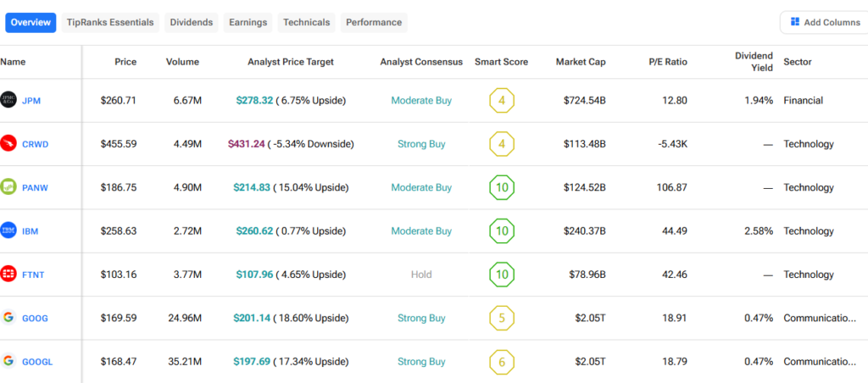Open the GOOGL ticker link
This screenshot has height=383, width=868.
pos(37,362)
